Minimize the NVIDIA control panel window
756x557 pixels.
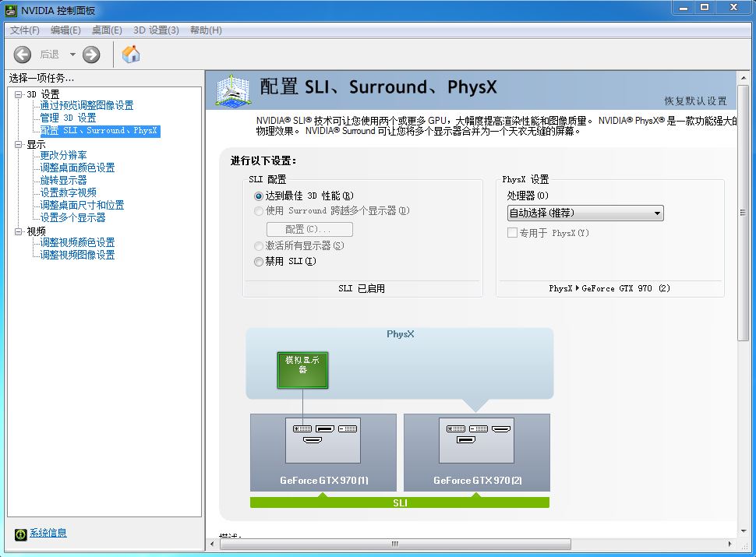(684, 8)
